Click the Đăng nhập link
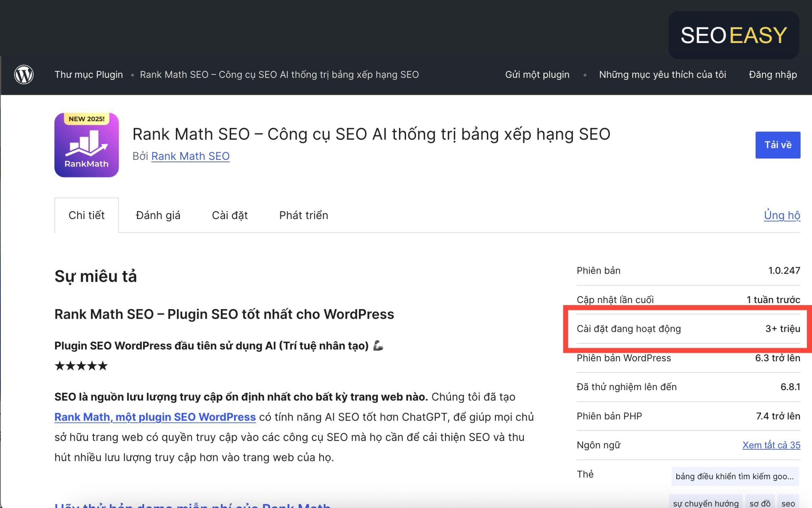 (773, 75)
